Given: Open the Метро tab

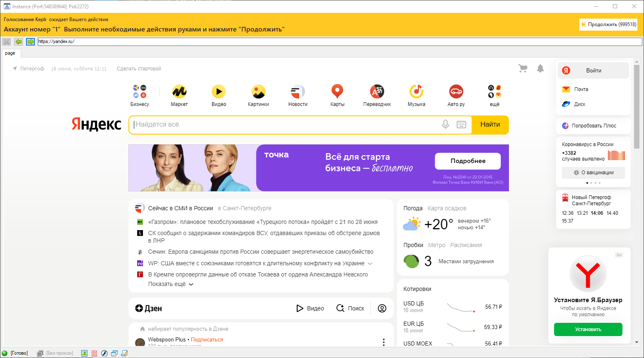Looking at the screenshot, I should (437, 245).
